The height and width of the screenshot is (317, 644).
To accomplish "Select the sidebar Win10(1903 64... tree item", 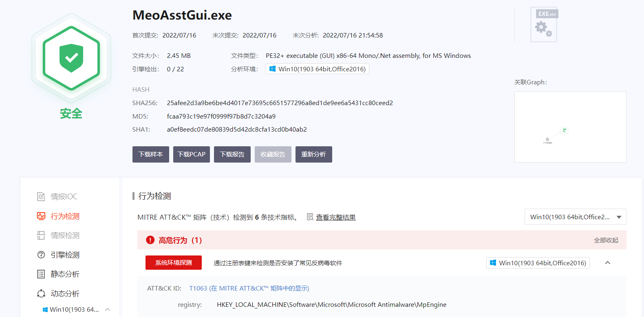I will pos(74,310).
